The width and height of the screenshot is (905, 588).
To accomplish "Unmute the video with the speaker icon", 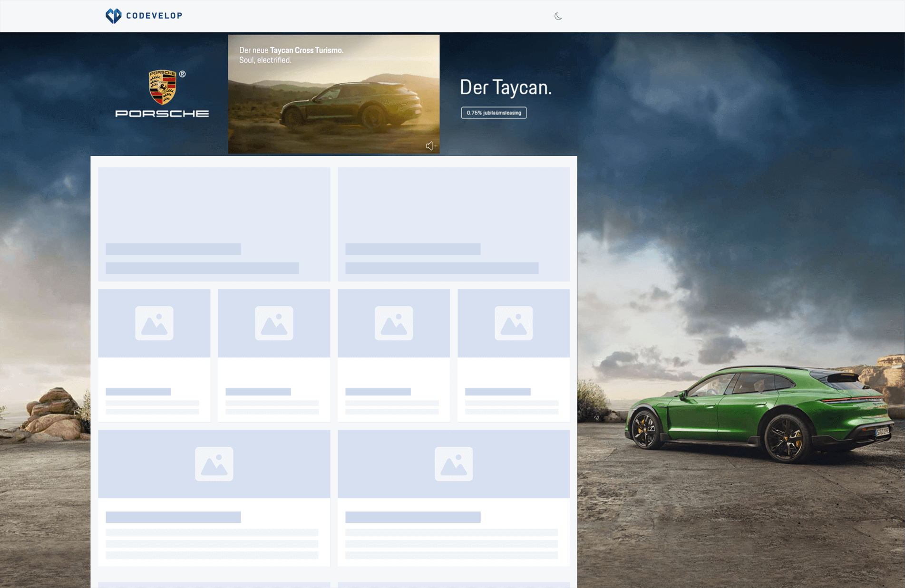I will point(431,146).
